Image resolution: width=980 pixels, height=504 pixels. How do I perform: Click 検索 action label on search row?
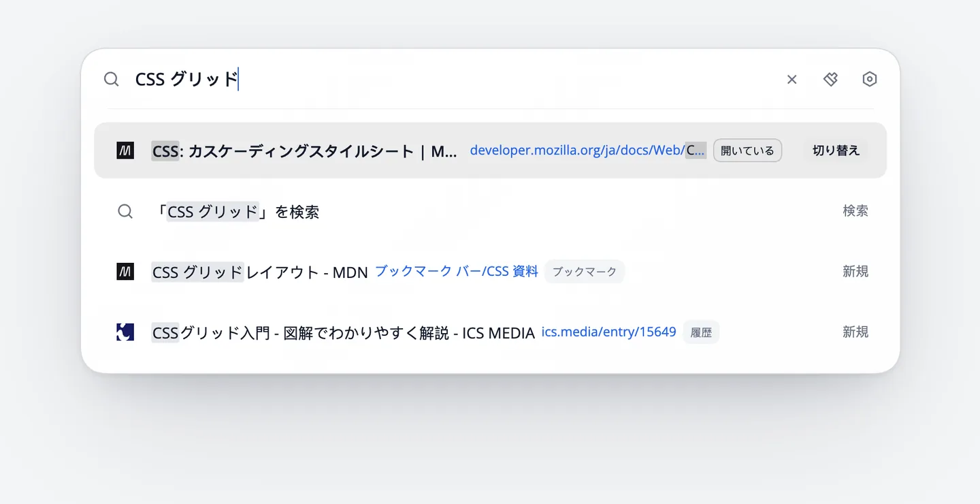click(x=855, y=211)
